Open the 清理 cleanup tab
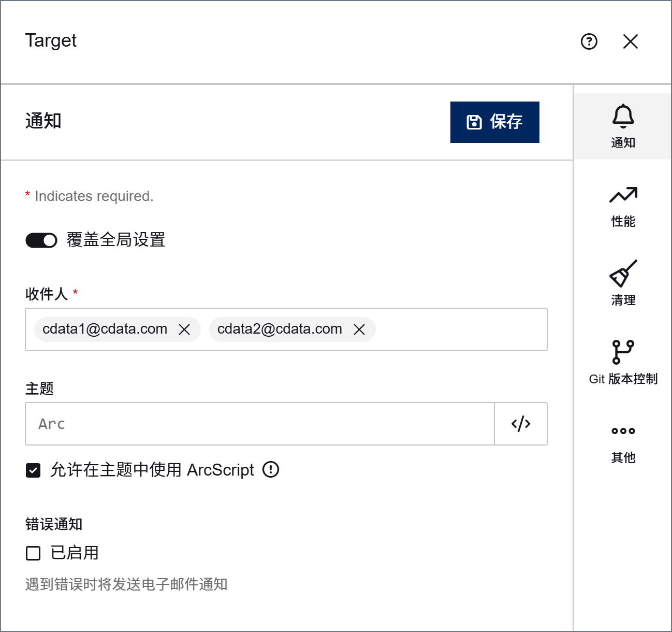This screenshot has width=672, height=632. tap(623, 284)
